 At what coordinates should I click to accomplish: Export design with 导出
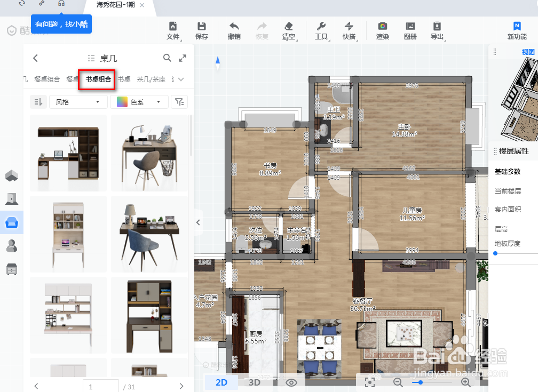coord(437,31)
